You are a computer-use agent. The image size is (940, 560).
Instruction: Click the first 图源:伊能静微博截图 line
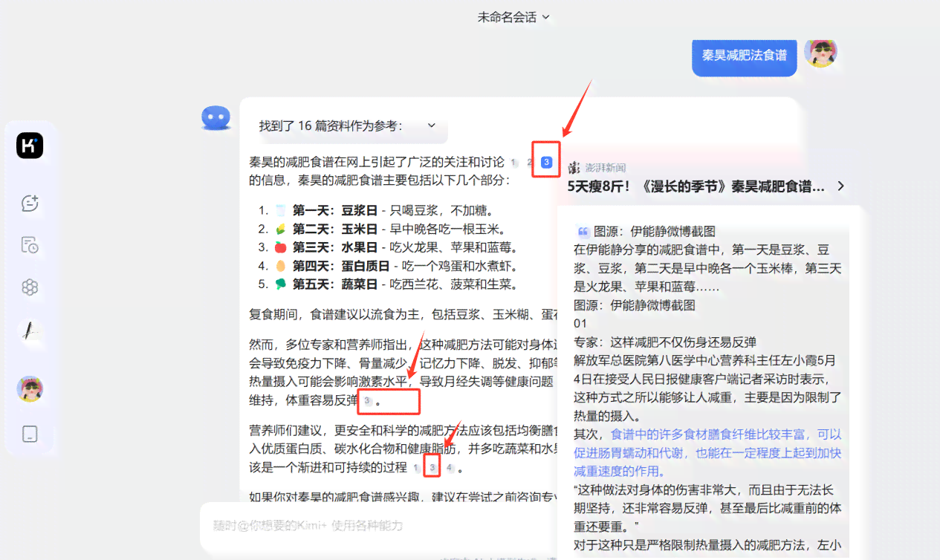click(655, 232)
